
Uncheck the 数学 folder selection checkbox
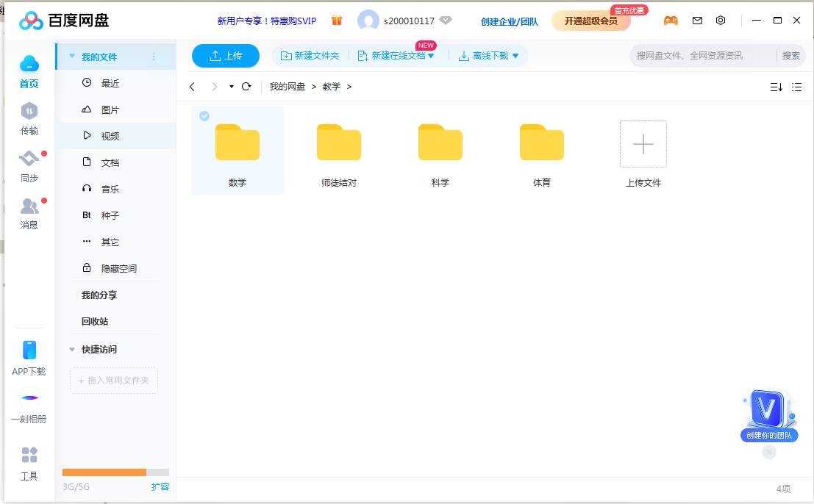pyautogui.click(x=204, y=116)
